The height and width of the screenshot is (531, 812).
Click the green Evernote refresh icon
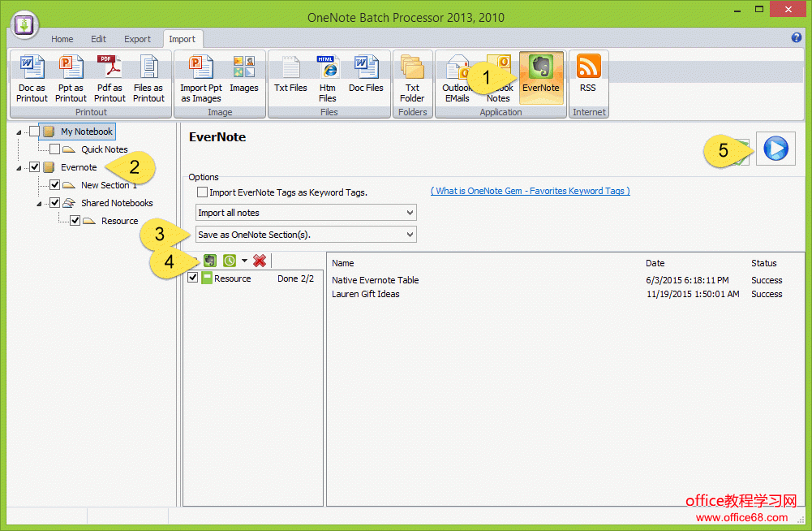click(x=210, y=260)
